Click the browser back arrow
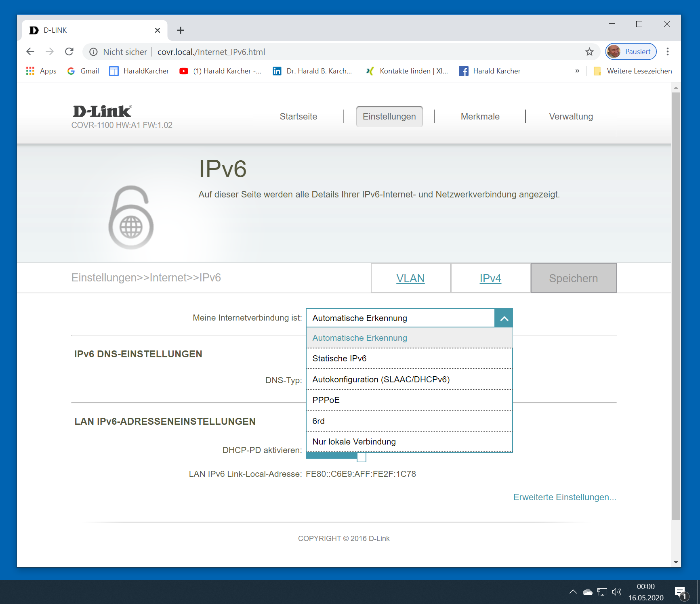Image resolution: width=700 pixels, height=604 pixels. (30, 52)
